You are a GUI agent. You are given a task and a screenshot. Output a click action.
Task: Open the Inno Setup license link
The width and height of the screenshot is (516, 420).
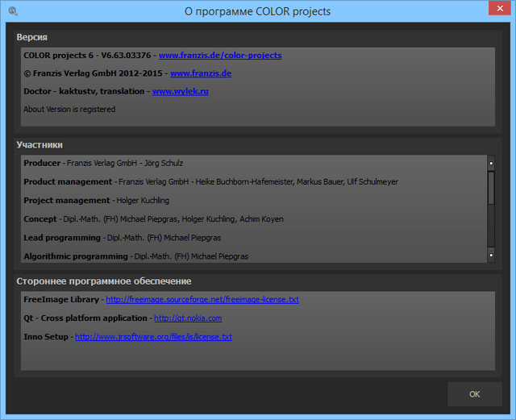point(153,337)
